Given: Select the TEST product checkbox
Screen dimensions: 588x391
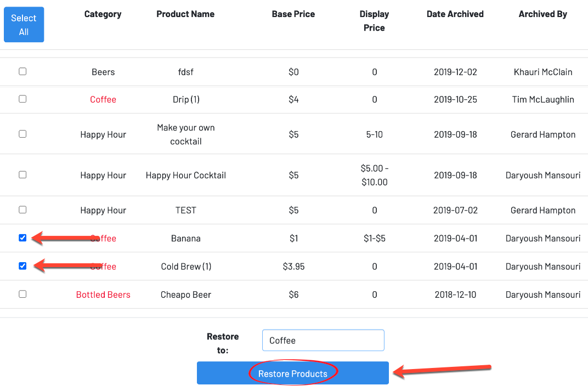Looking at the screenshot, I should pos(22,209).
